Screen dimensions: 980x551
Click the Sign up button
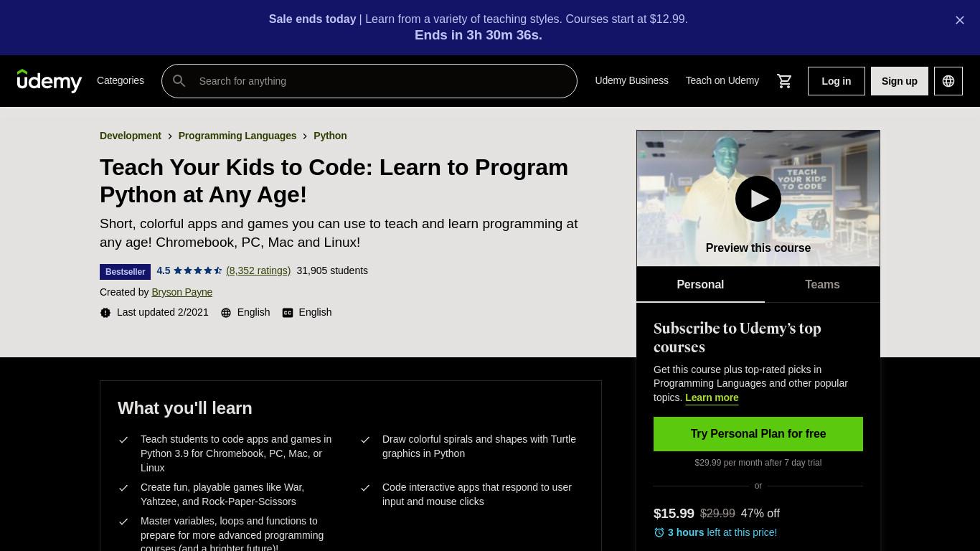pos(900,81)
